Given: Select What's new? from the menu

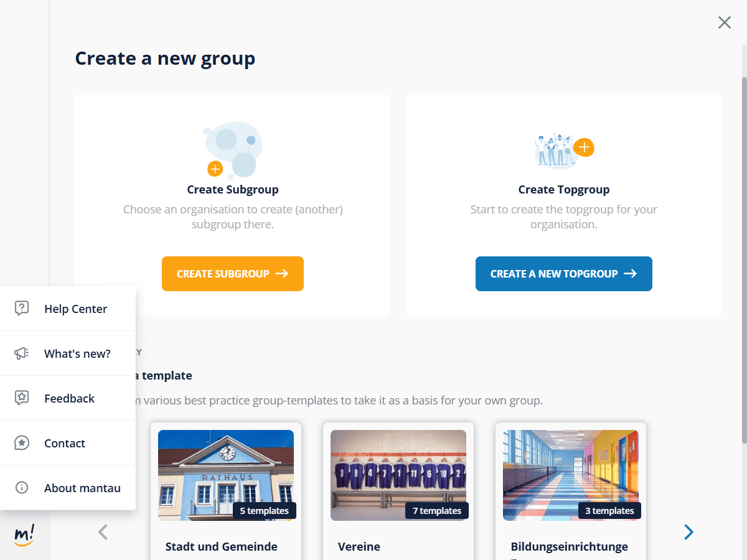Looking at the screenshot, I should pos(68,353).
